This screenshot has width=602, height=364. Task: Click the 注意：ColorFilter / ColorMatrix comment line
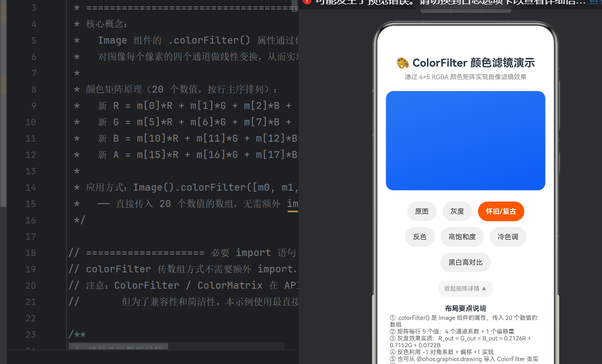(183, 286)
